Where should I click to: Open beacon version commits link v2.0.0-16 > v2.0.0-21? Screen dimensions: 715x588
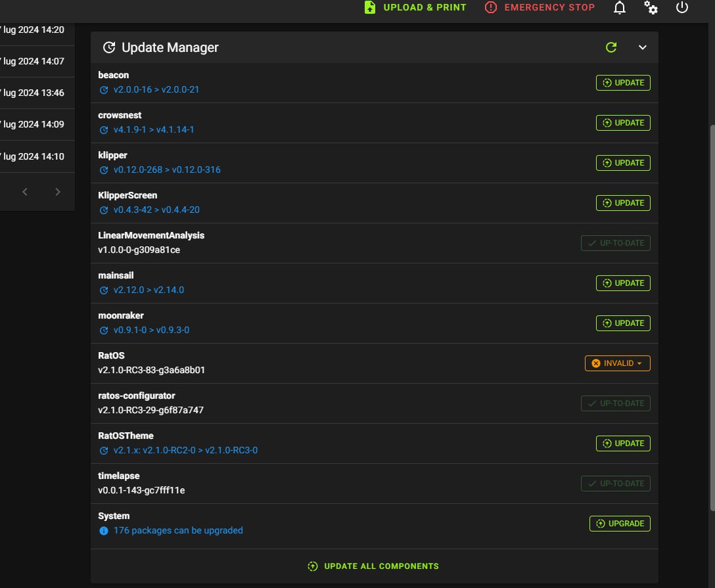[156, 90]
